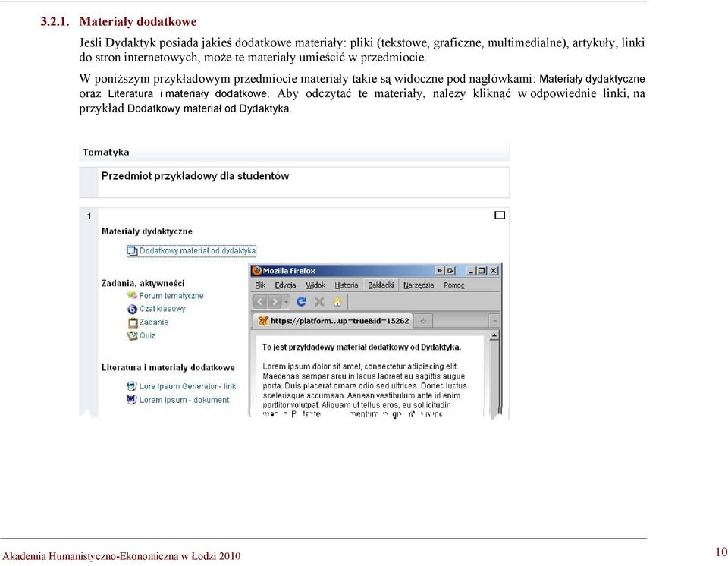Click the Czat klasowy chat icon

[x=132, y=309]
